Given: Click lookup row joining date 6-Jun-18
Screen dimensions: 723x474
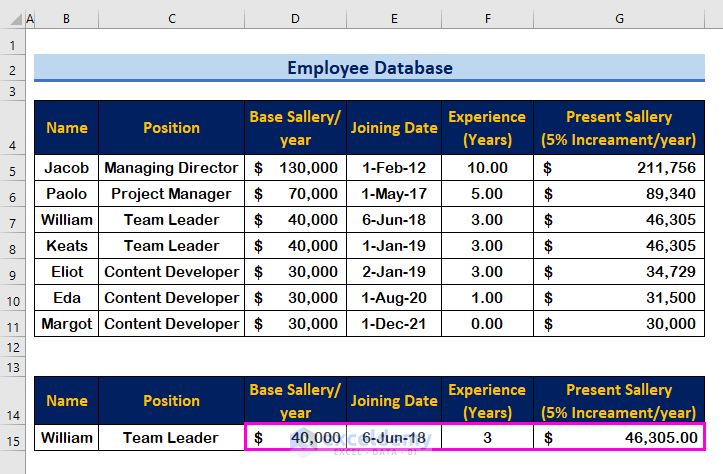Looking at the screenshot, I should (x=394, y=437).
